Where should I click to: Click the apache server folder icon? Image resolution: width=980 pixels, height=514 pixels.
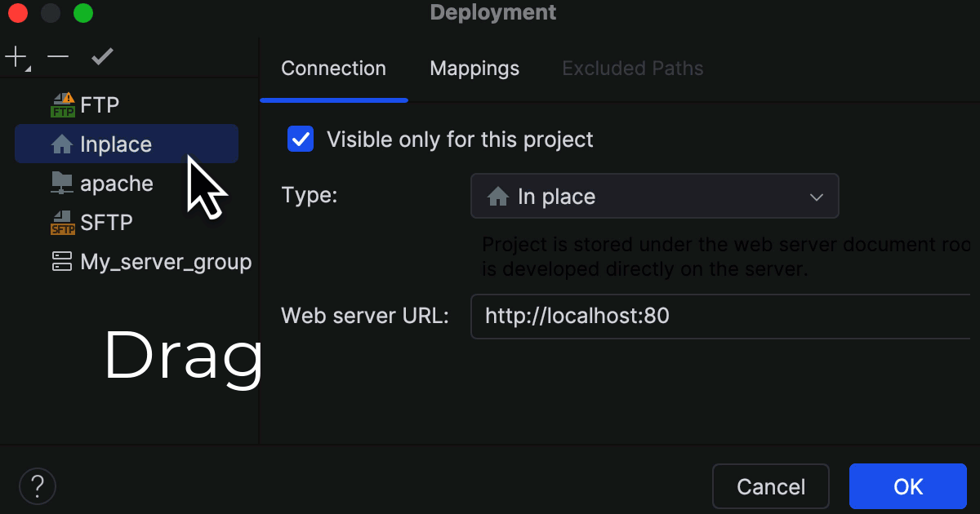click(x=62, y=183)
